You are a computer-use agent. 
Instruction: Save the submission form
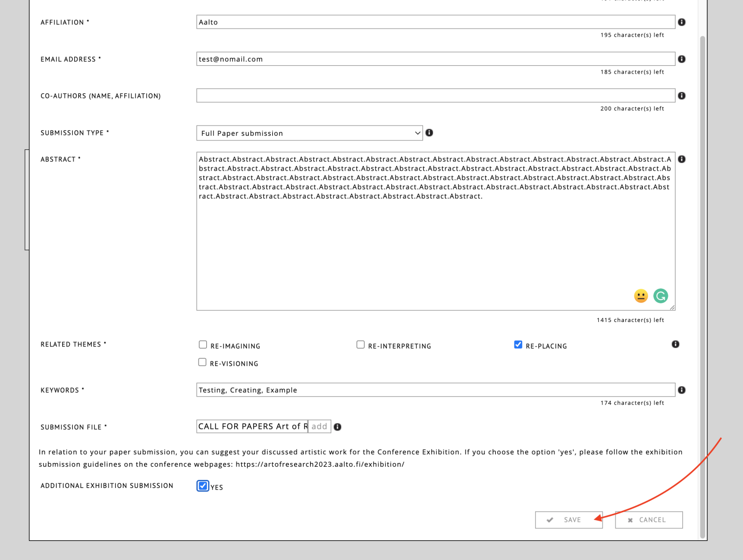coord(569,520)
